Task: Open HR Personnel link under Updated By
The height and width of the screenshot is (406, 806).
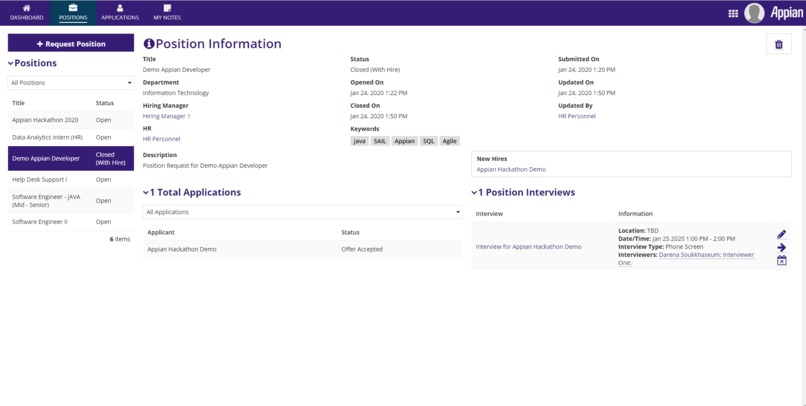Action: tap(577, 116)
